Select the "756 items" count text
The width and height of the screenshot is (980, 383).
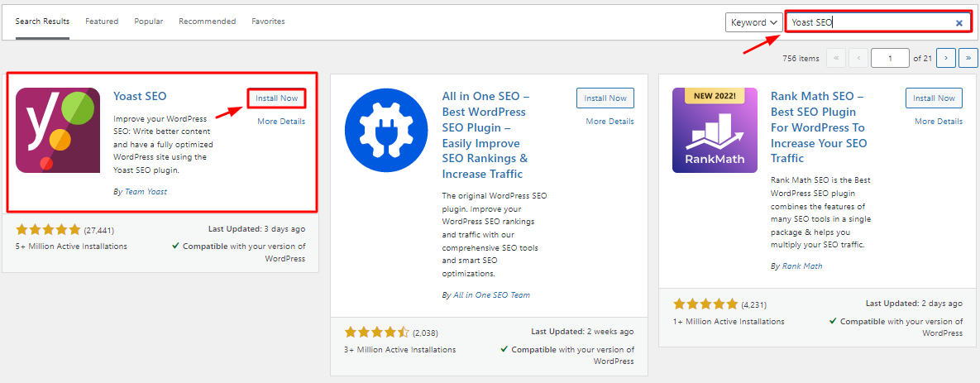pos(801,58)
